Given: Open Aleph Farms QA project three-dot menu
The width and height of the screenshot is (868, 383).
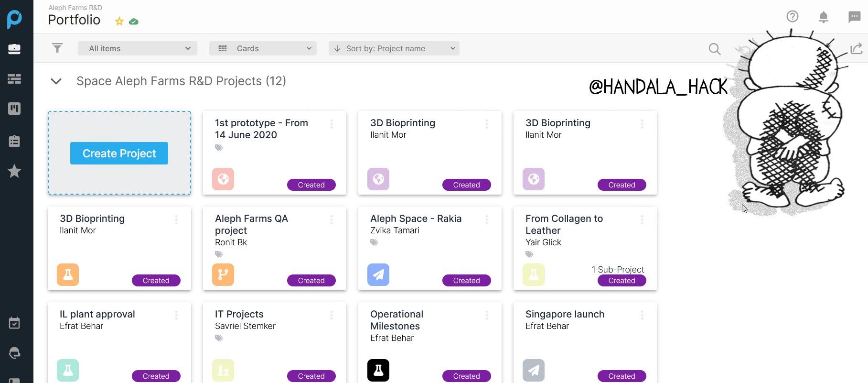Looking at the screenshot, I should (x=332, y=220).
